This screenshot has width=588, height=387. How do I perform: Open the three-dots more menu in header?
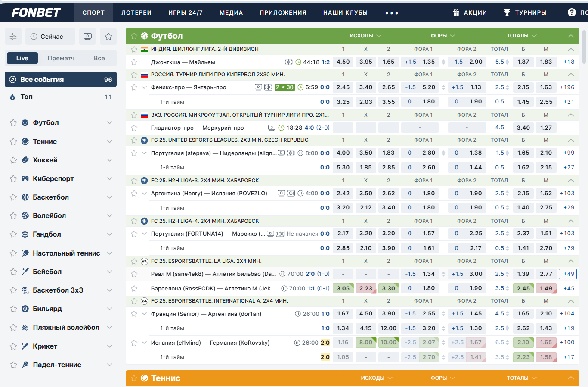point(392,13)
